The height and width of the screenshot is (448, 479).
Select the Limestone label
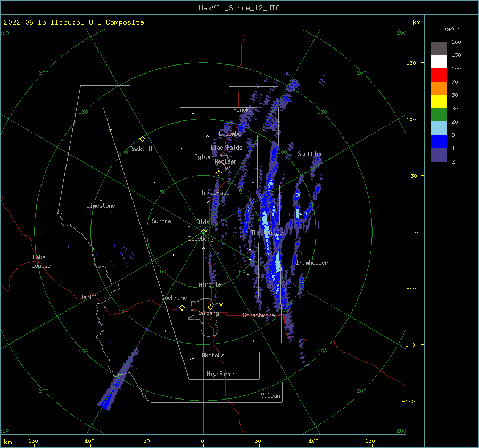click(x=101, y=206)
